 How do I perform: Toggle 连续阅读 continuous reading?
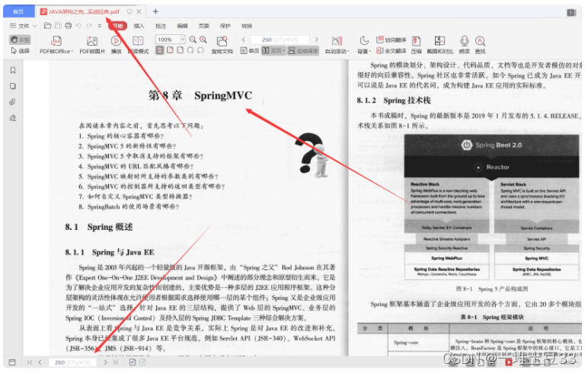(303, 50)
